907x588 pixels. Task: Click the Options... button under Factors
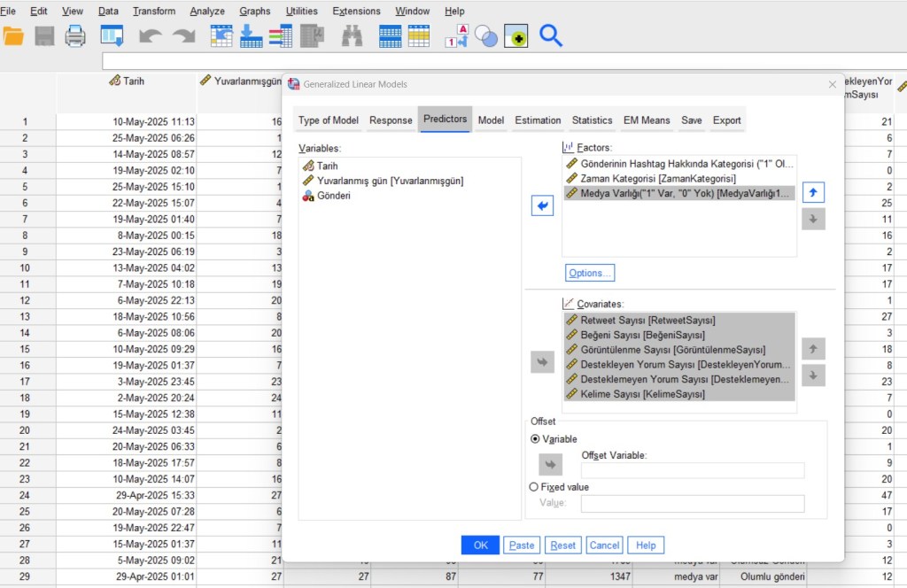590,273
